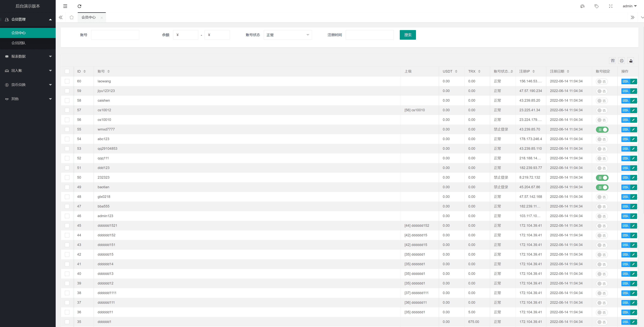The height and width of the screenshot is (327, 644).
Task: Click the tag note icon in header
Action: 596,6
